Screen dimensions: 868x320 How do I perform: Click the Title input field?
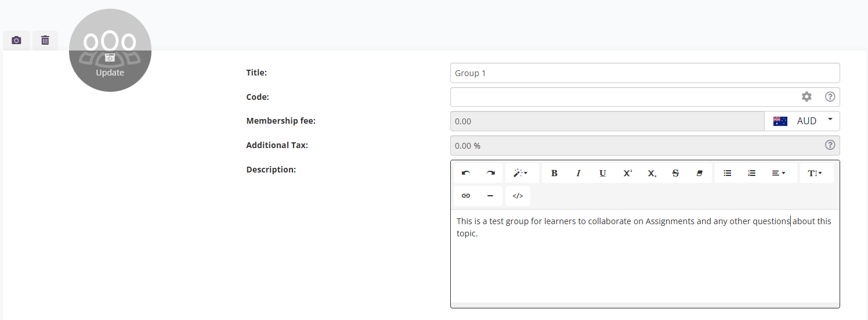coord(645,73)
